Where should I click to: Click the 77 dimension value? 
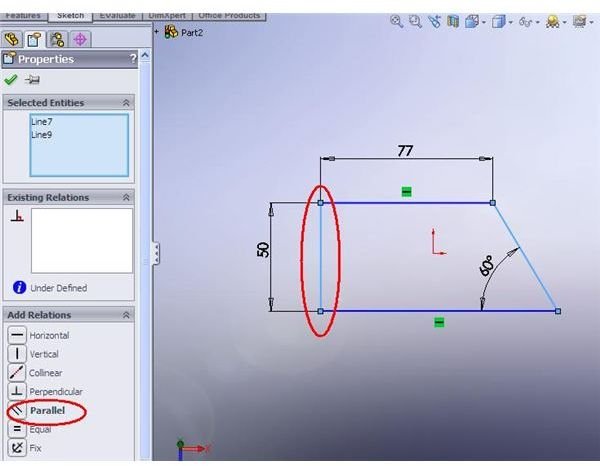[x=405, y=151]
